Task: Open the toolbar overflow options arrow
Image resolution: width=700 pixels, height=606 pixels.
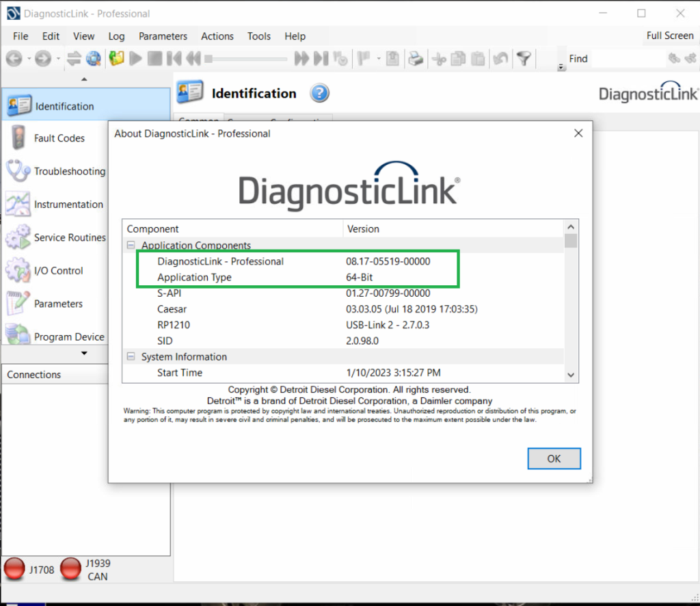Action: (x=561, y=67)
